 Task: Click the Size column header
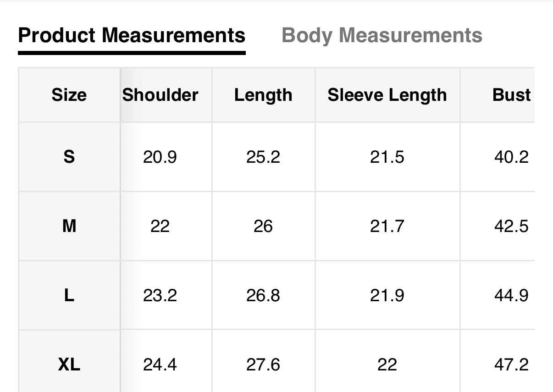click(69, 95)
